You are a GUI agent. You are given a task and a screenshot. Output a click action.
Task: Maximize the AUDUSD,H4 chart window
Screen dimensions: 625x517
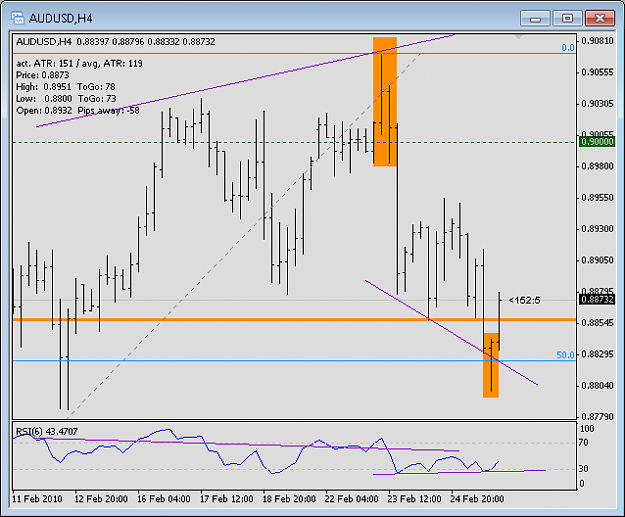tap(567, 18)
